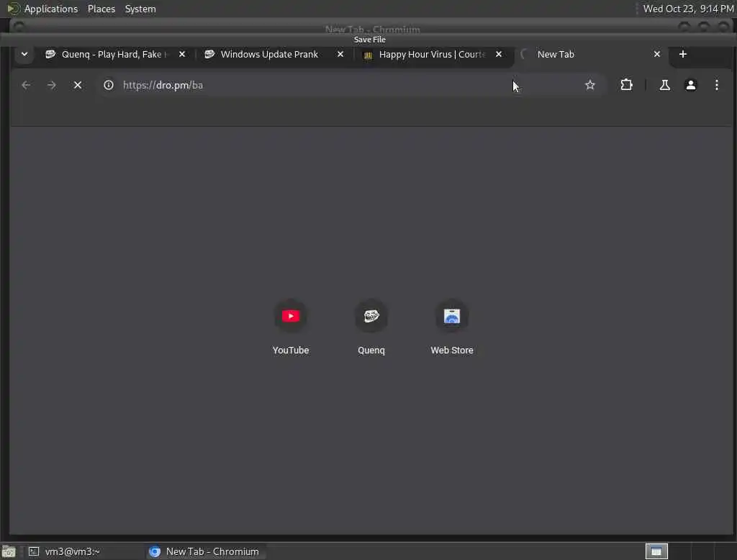Close the Quenq - Play Hard tab
The height and width of the screenshot is (560, 737).
[182, 55]
